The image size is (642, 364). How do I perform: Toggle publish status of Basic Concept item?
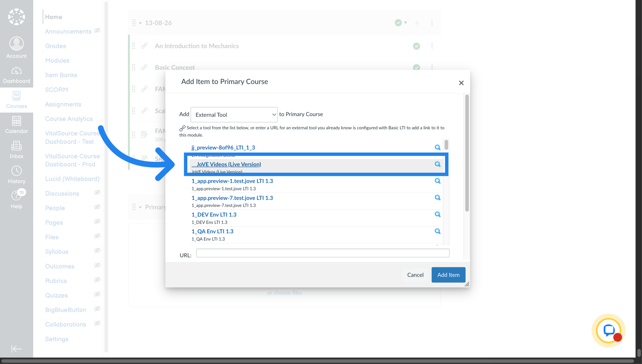(x=416, y=67)
